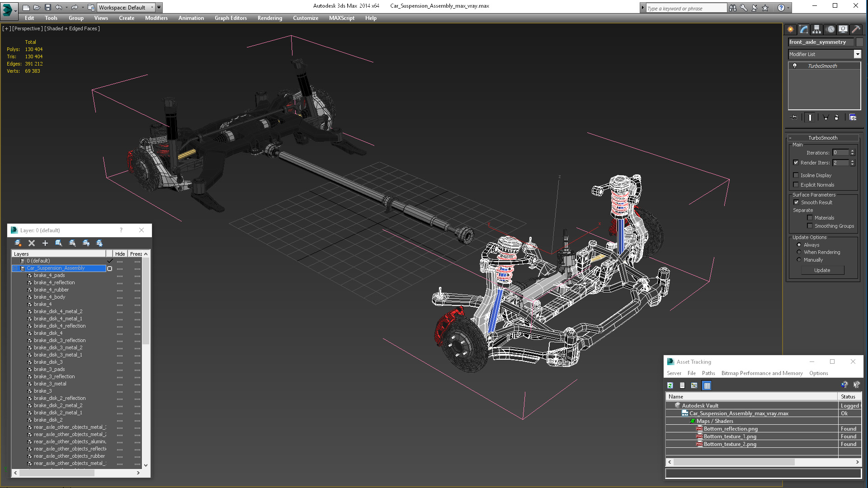Redo the last undone action
This screenshot has height=488, width=868.
coord(75,7)
